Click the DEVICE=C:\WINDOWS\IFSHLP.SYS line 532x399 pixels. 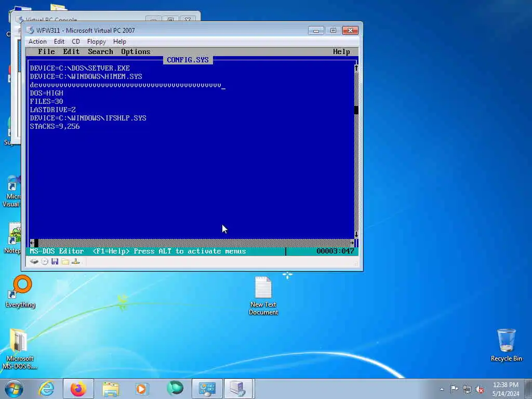88,118
